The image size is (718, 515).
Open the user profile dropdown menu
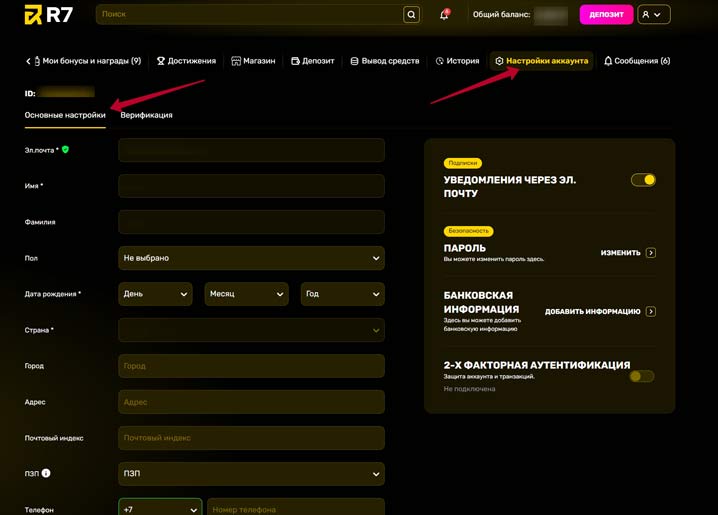point(653,15)
